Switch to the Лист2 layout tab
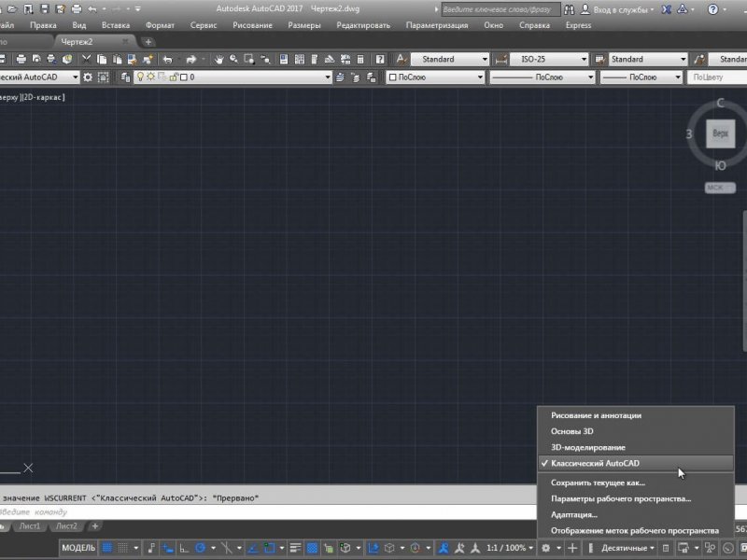 [x=66, y=526]
